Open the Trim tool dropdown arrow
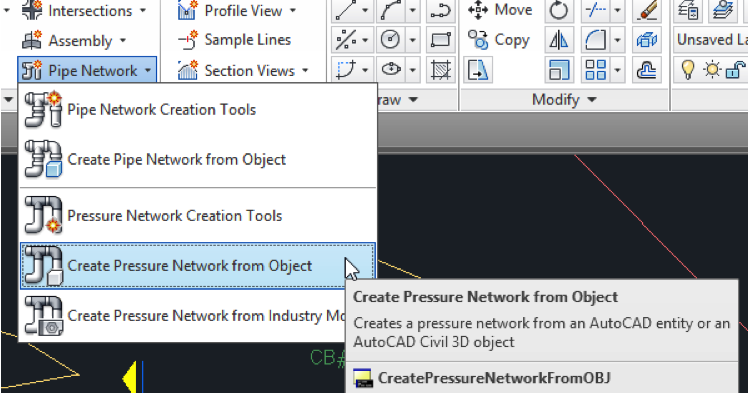This screenshot has width=749, height=393. (x=617, y=11)
